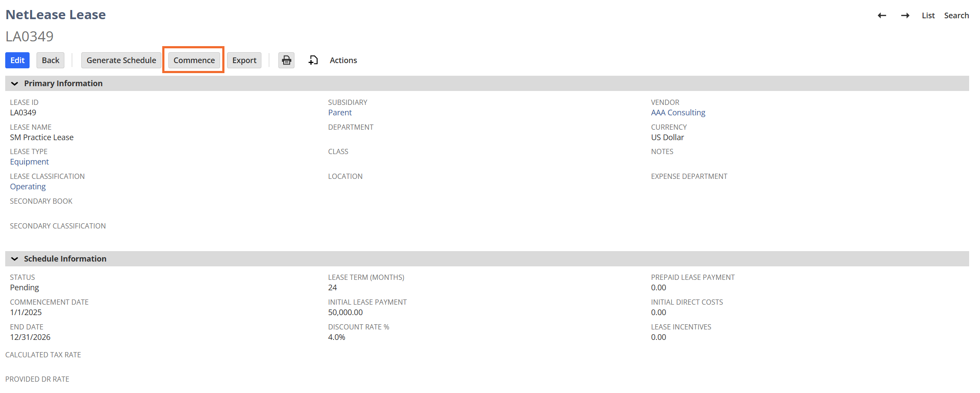Open the List view link
The width and height of the screenshot is (980, 393).
[928, 16]
